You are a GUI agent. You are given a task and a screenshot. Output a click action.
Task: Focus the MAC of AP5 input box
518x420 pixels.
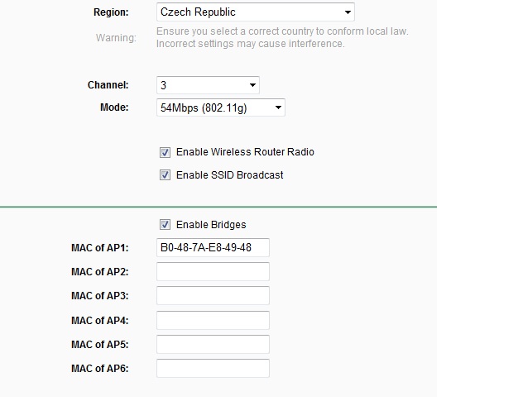(213, 345)
